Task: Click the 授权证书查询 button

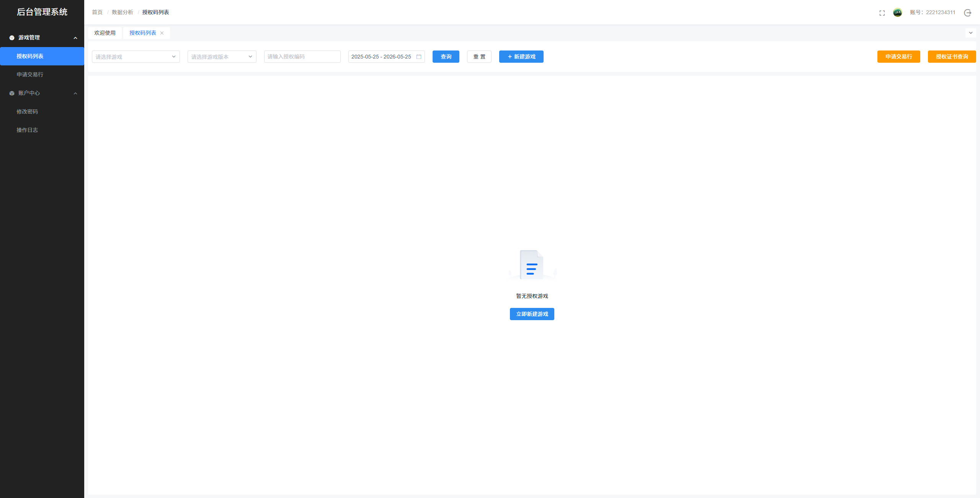Action: click(x=952, y=57)
